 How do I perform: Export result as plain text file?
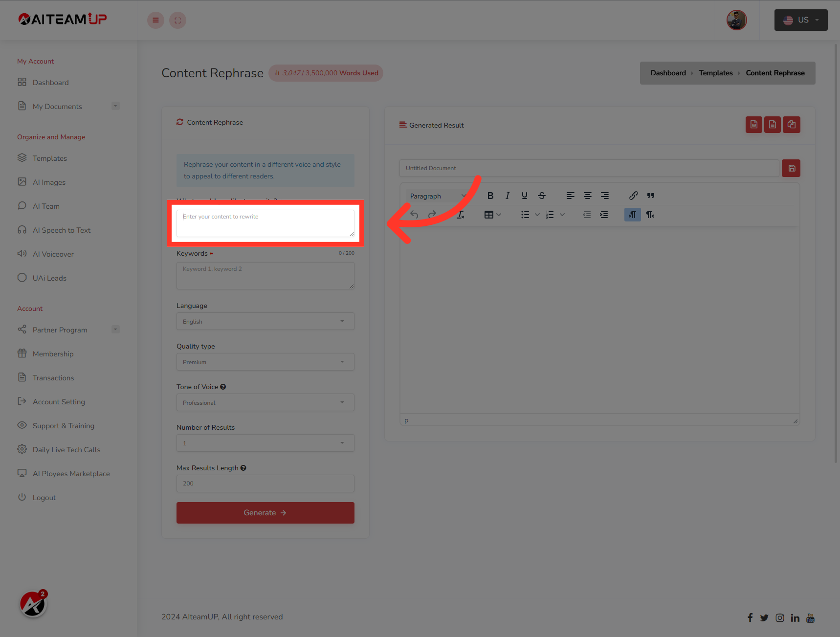[773, 125]
